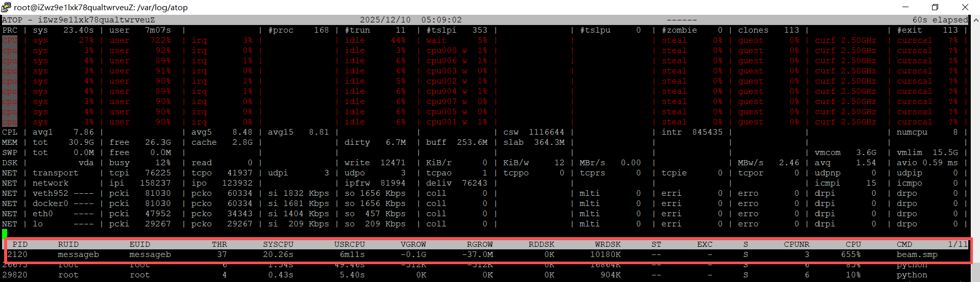Select the SYSCPU column header

pyautogui.click(x=278, y=244)
